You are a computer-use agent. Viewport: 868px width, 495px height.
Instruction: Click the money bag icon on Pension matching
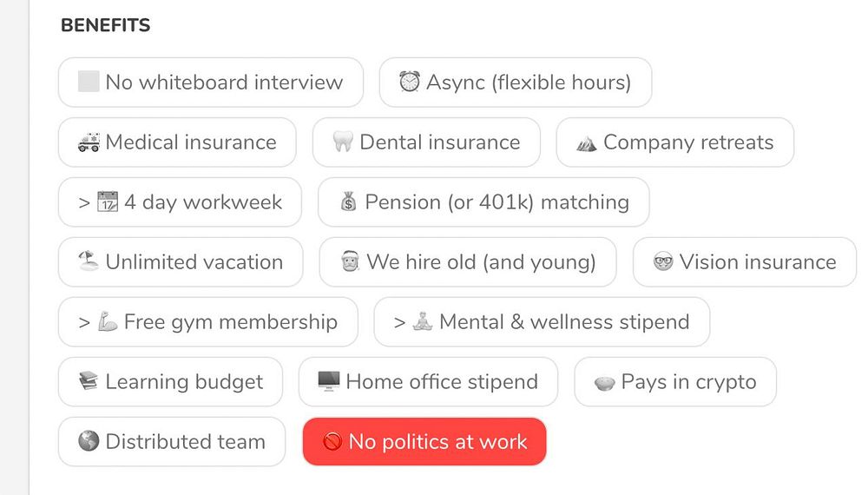coord(349,202)
